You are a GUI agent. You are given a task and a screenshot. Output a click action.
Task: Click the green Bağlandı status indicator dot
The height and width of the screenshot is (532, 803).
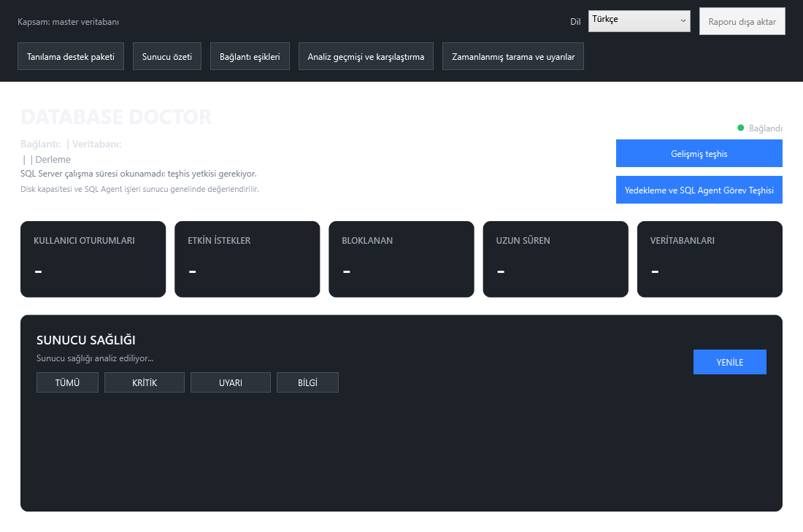coord(740,128)
